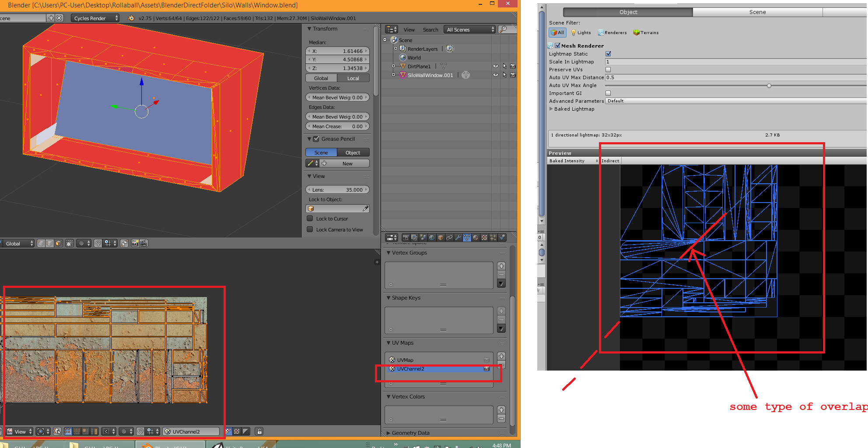Open the View menu in the Outliner header
Image resolution: width=868 pixels, height=448 pixels.
[409, 29]
